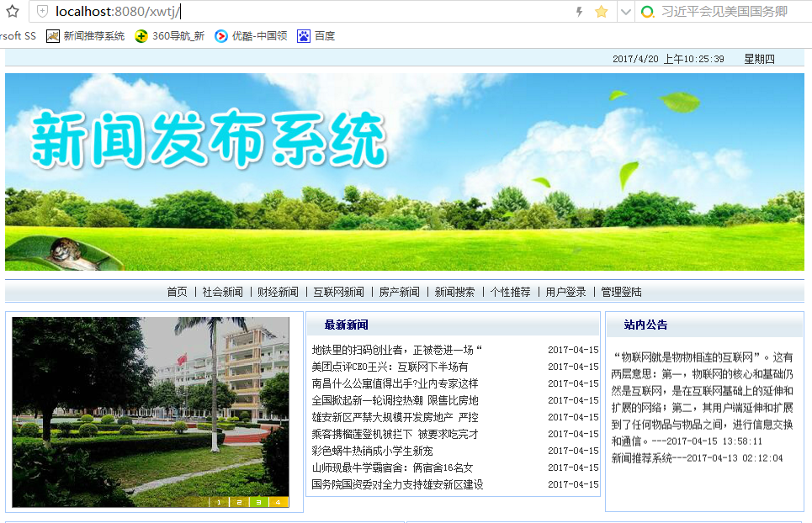Open news 彩色蜗牛热销成小学生新宠
Image resolution: width=812 pixels, height=523 pixels.
click(x=372, y=451)
